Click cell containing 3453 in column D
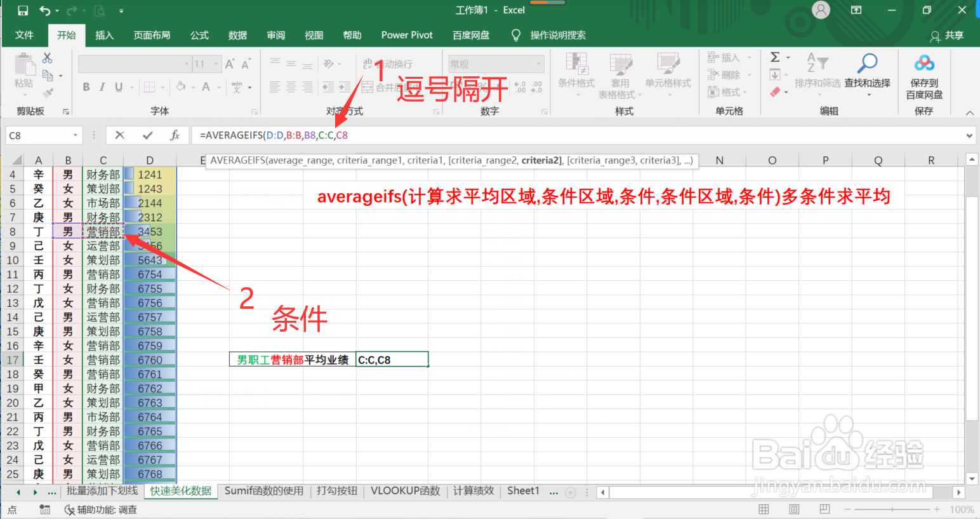 coord(150,232)
